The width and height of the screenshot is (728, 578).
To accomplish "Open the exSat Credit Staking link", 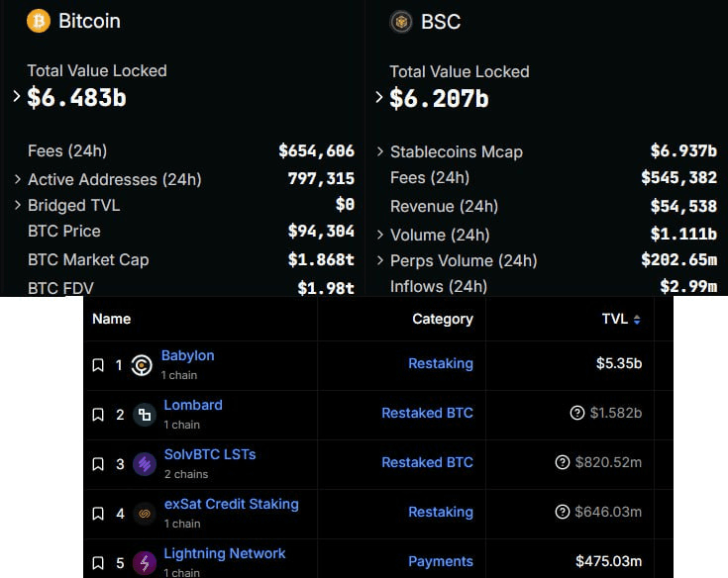I will [231, 504].
